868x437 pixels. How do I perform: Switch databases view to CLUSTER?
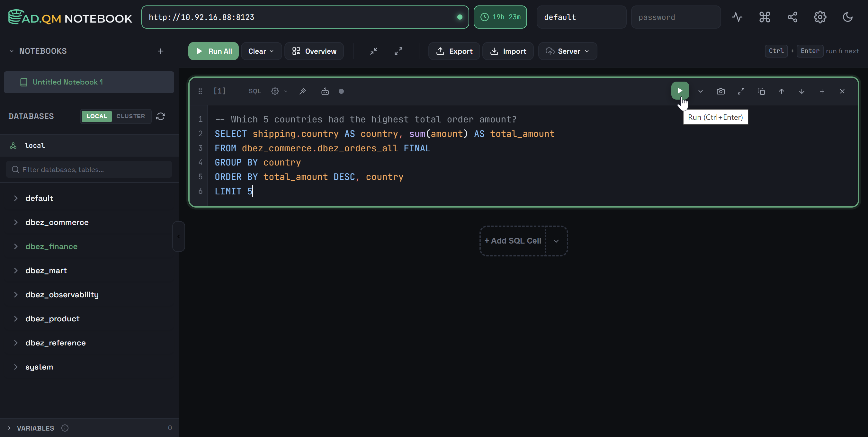[131, 116]
